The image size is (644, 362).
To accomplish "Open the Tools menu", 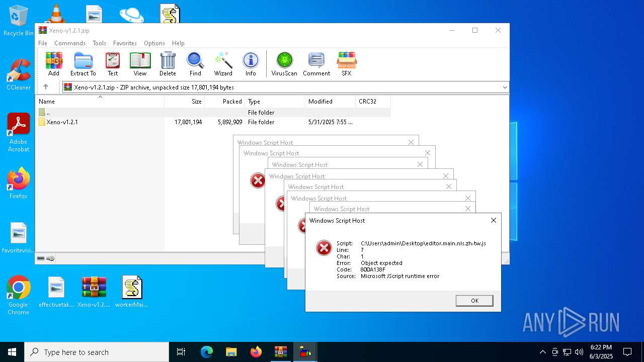I will coord(99,43).
